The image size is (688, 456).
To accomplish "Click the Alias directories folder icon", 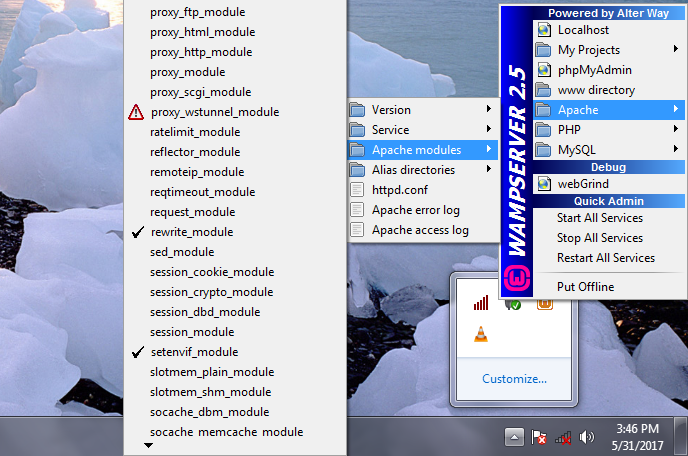I will [357, 170].
